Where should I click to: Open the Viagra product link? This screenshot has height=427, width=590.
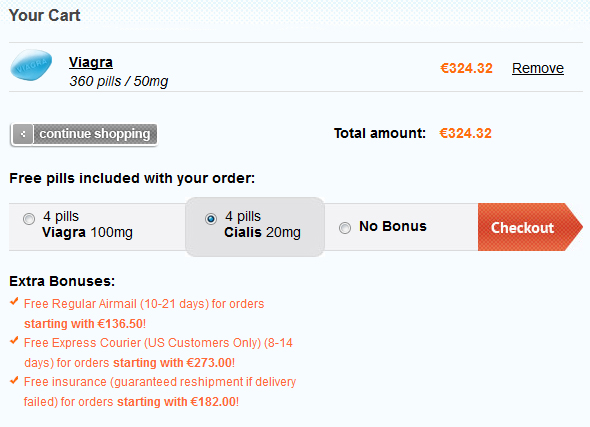pos(91,62)
